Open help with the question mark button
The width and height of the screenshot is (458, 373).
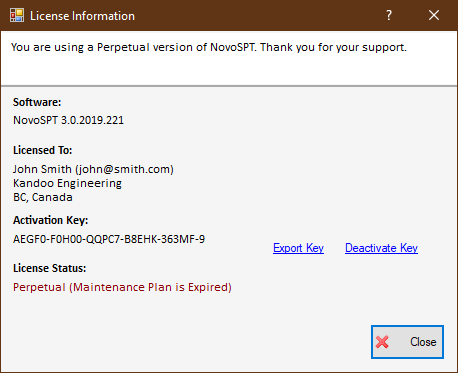[x=389, y=15]
